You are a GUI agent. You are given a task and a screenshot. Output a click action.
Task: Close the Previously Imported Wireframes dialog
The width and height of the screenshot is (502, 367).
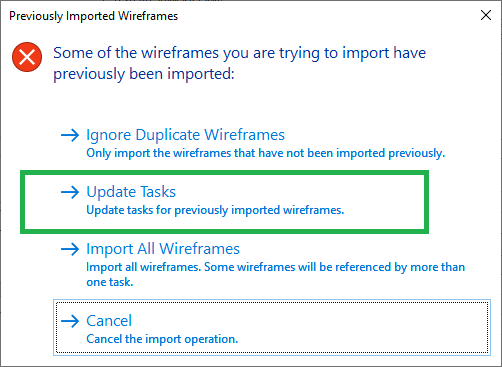pyautogui.click(x=486, y=15)
